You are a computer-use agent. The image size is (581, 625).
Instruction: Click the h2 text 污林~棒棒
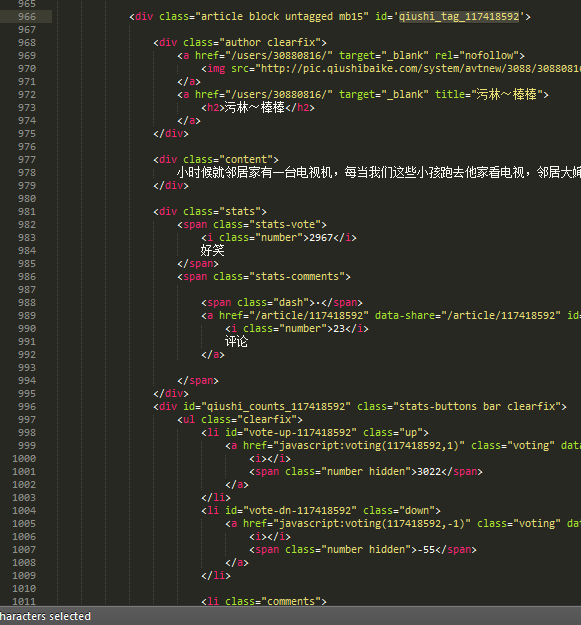[x=254, y=108]
